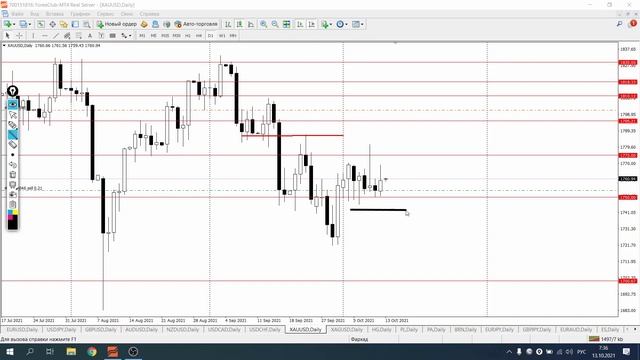The image size is (640, 360).
Task: Select the equidistant channel tool
Action: [x=67, y=36]
